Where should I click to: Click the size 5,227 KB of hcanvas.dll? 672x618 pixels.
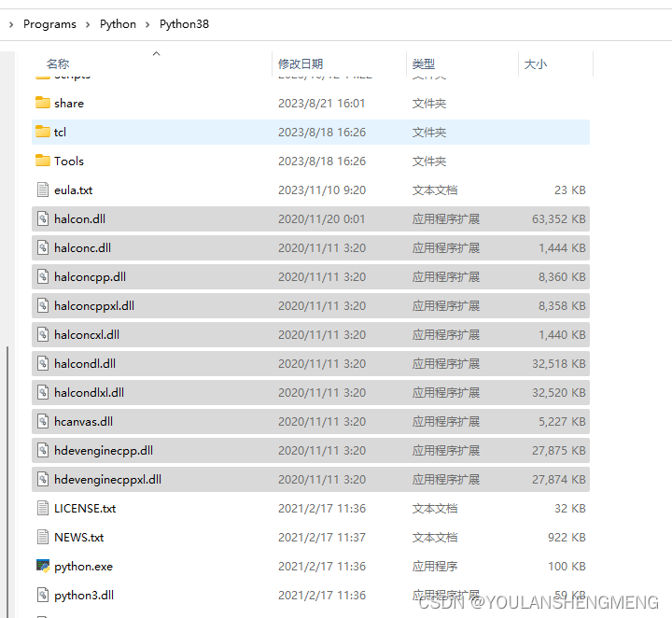pyautogui.click(x=562, y=422)
